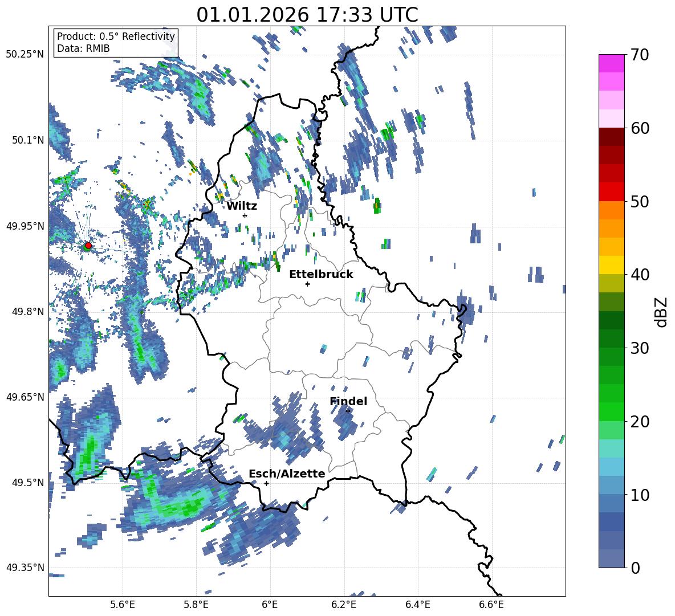
Task: Click the Product: 0.5° Reflectivity label
Action: click(116, 36)
